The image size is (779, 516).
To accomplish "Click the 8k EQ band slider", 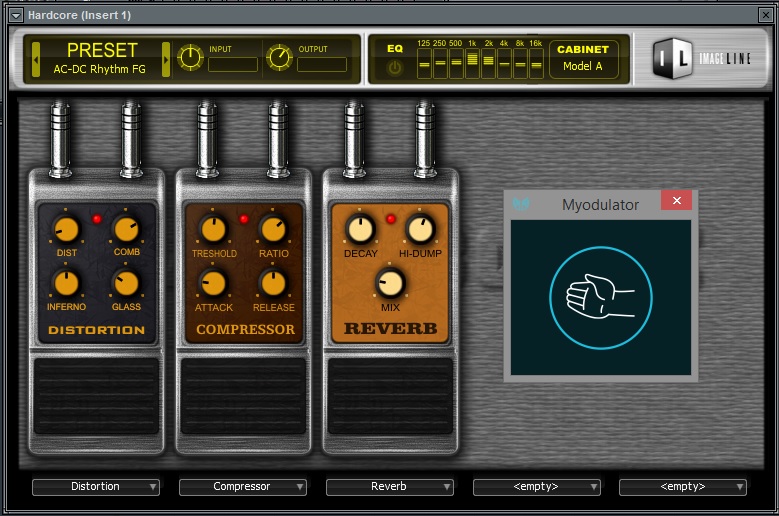I will (520, 64).
